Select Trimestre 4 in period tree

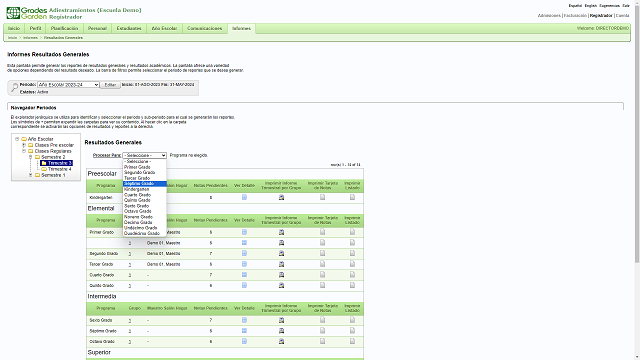point(60,169)
